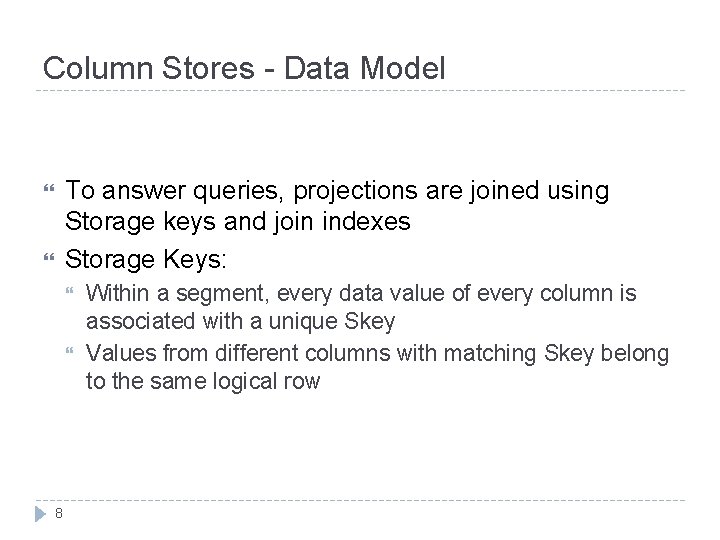Select the slide number 8
Image resolution: width=720 pixels, height=540 pixels.
pos(60,514)
